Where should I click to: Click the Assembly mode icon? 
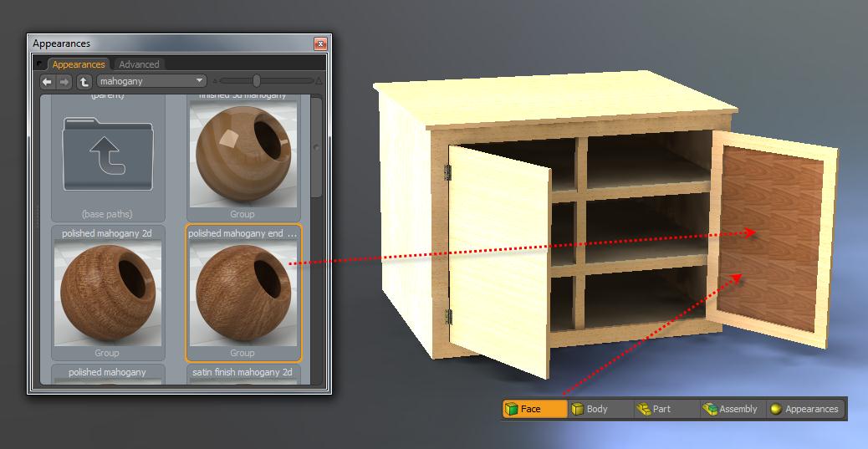pyautogui.click(x=710, y=409)
